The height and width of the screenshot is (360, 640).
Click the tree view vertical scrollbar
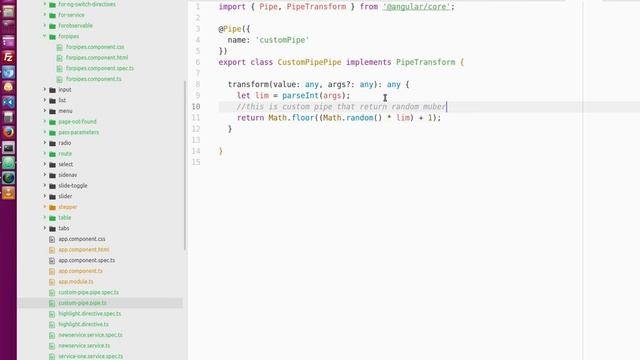185,165
